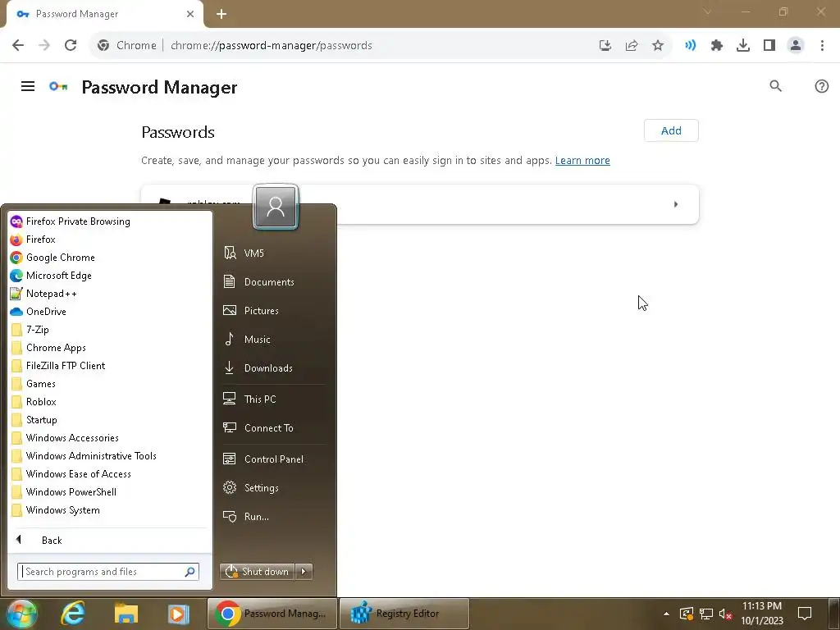840x630 pixels.
Task: Show hidden system tray icons
Action: click(x=666, y=614)
